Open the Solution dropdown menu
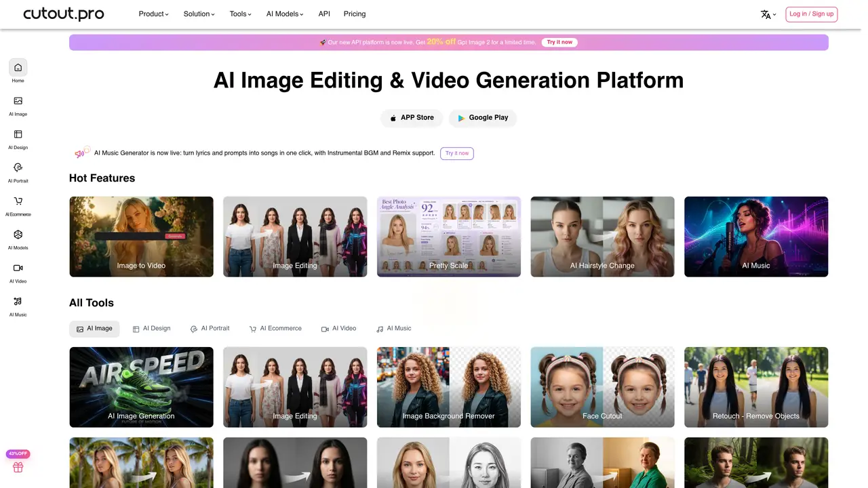868x488 pixels. tap(199, 14)
